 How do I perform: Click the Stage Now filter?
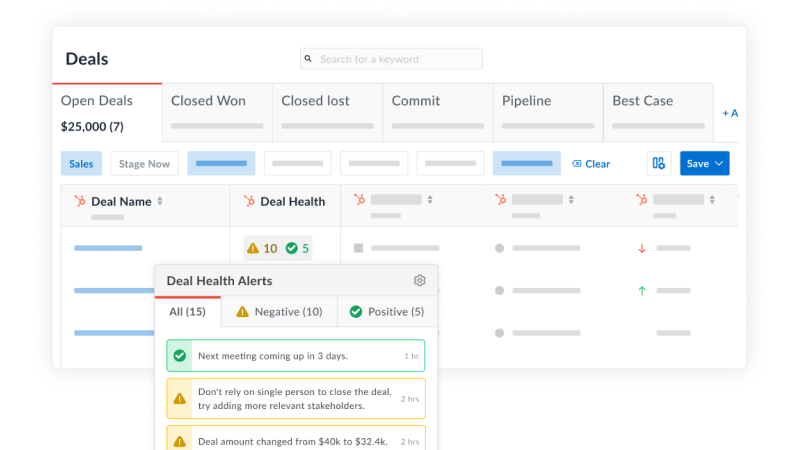pyautogui.click(x=144, y=163)
